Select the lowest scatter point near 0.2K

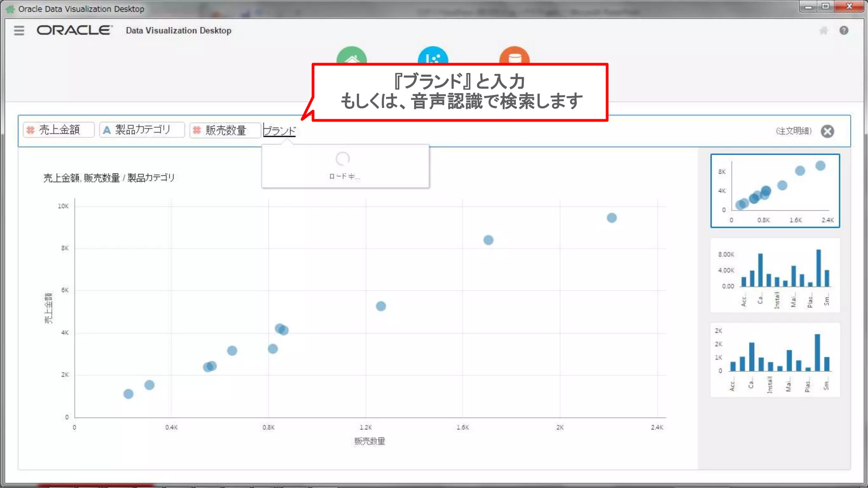pos(128,394)
